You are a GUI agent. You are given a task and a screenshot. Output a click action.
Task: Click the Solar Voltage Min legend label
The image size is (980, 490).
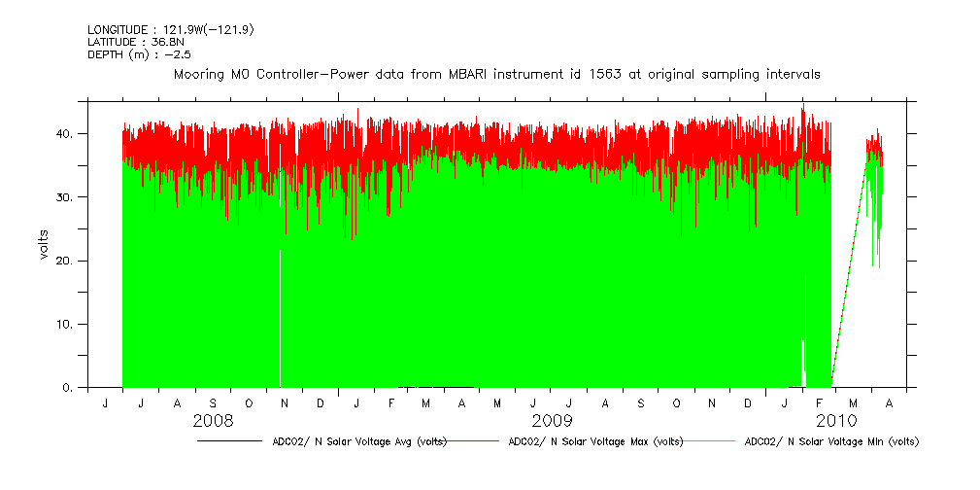(x=830, y=441)
